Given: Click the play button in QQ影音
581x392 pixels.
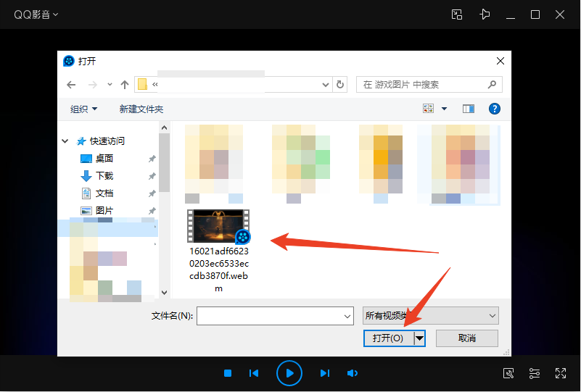Looking at the screenshot, I should point(289,373).
